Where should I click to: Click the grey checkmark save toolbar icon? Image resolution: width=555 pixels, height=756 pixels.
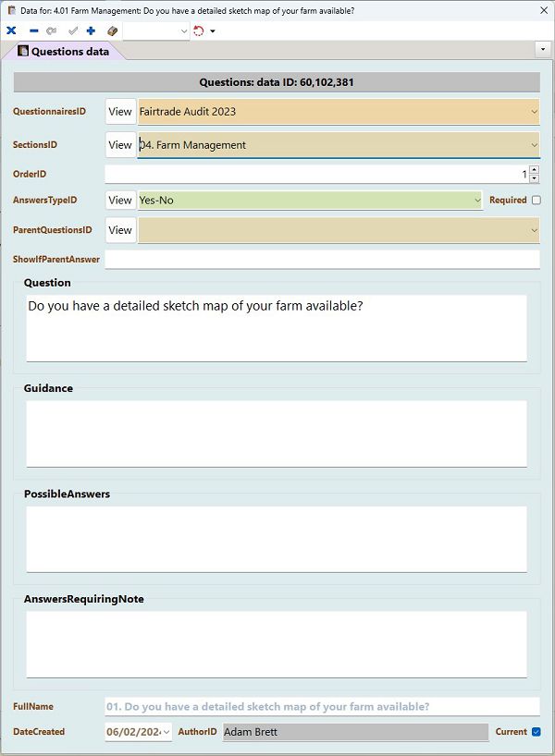pos(73,30)
